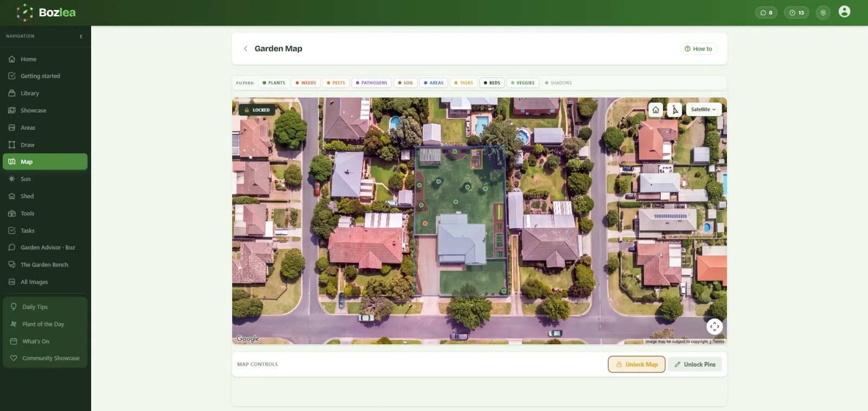Open Plant of the Day
Viewport: 868px width, 411px height.
(45, 324)
